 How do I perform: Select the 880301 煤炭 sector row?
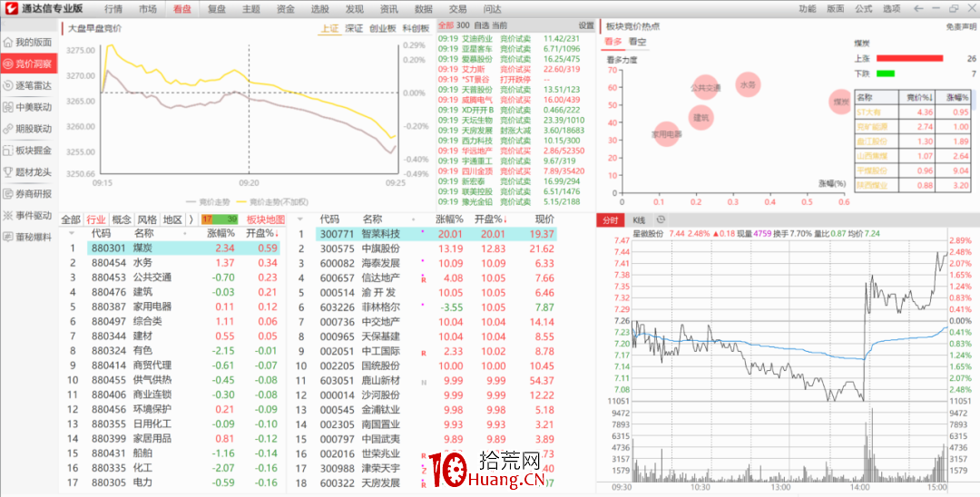(x=183, y=248)
